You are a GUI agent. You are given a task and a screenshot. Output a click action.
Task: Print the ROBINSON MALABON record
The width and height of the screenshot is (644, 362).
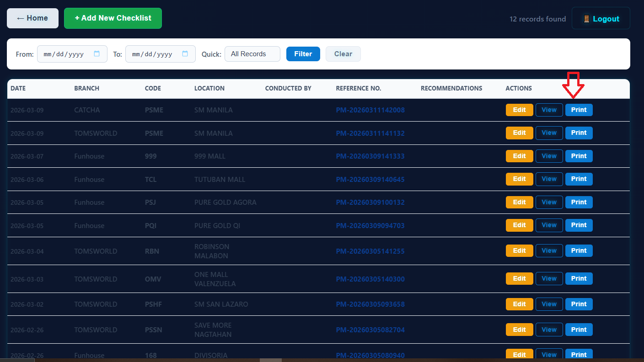tap(579, 250)
